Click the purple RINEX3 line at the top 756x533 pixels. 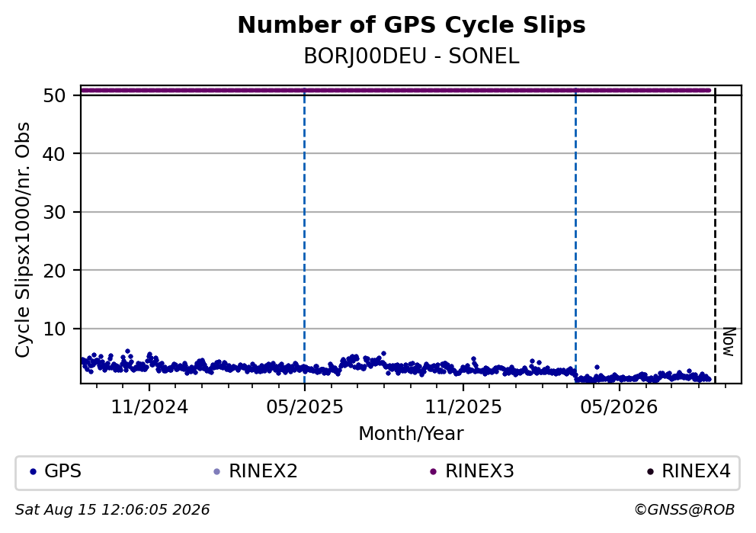click(x=396, y=90)
